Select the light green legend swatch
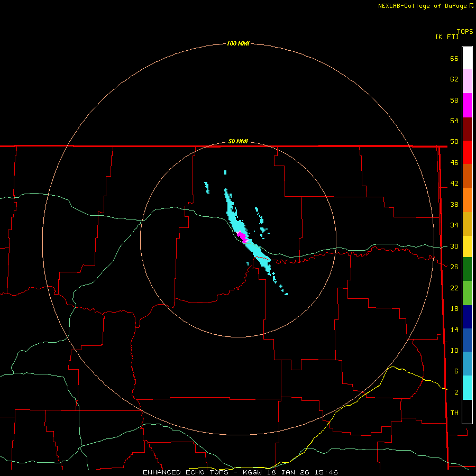Viewport: 476px width, 476px height. (467, 293)
